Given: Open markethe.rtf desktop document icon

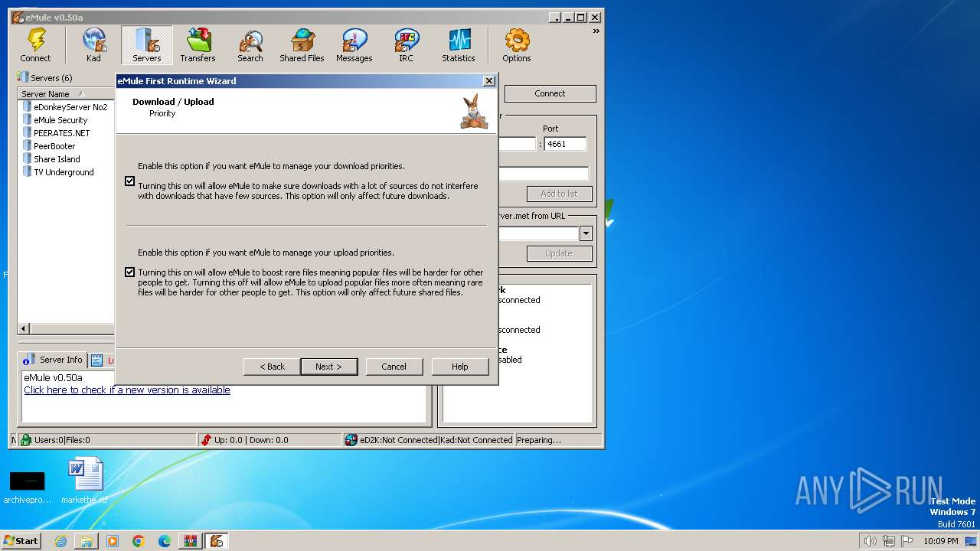Looking at the screenshot, I should pos(85,481).
